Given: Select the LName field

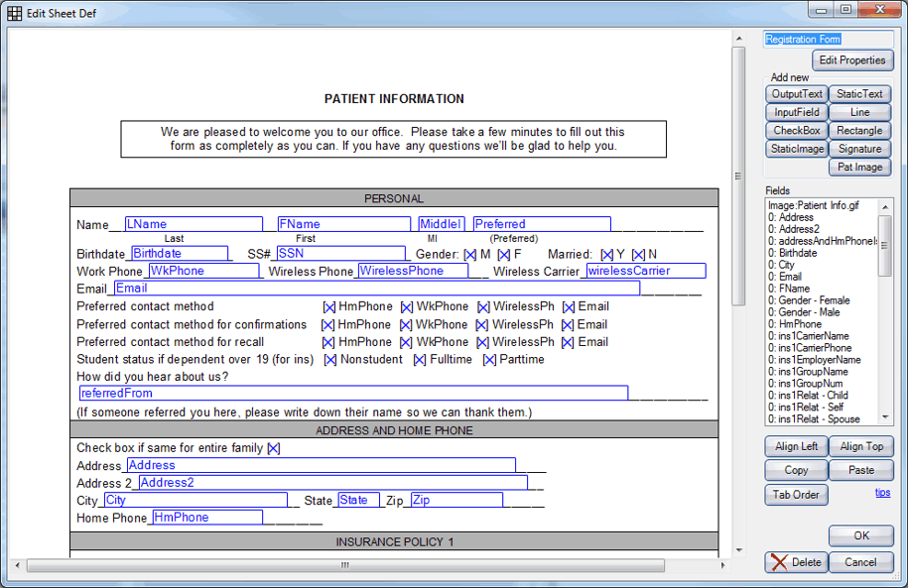Looking at the screenshot, I should (x=194, y=224).
